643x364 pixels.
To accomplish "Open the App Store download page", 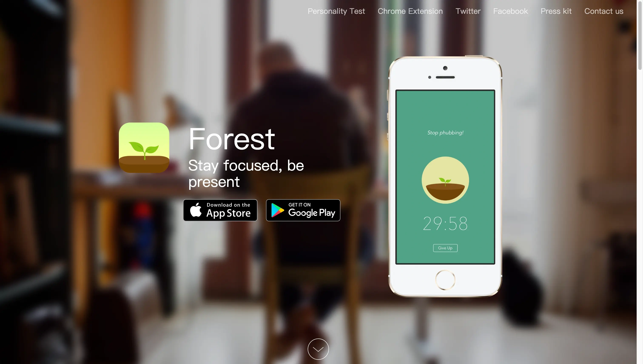I will point(220,210).
